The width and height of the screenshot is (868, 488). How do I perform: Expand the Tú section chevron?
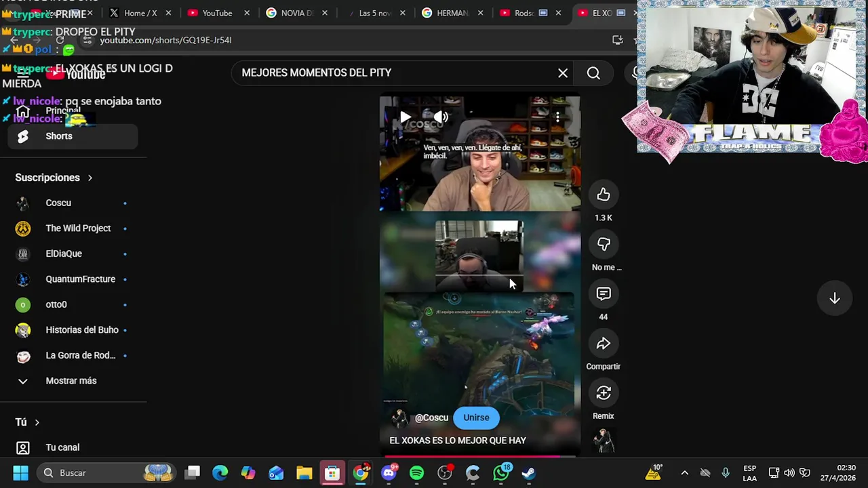pos(37,422)
